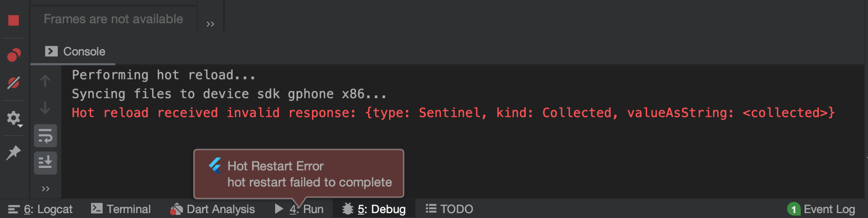Open the Dart Analysis tool window
Image resolution: width=868 pixels, height=218 pixels.
[x=212, y=209]
